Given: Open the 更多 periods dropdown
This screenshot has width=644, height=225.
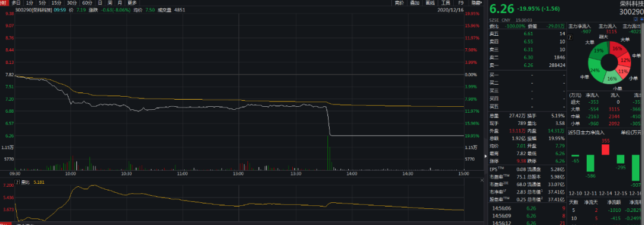Looking at the screenshot, I should coord(132,2).
